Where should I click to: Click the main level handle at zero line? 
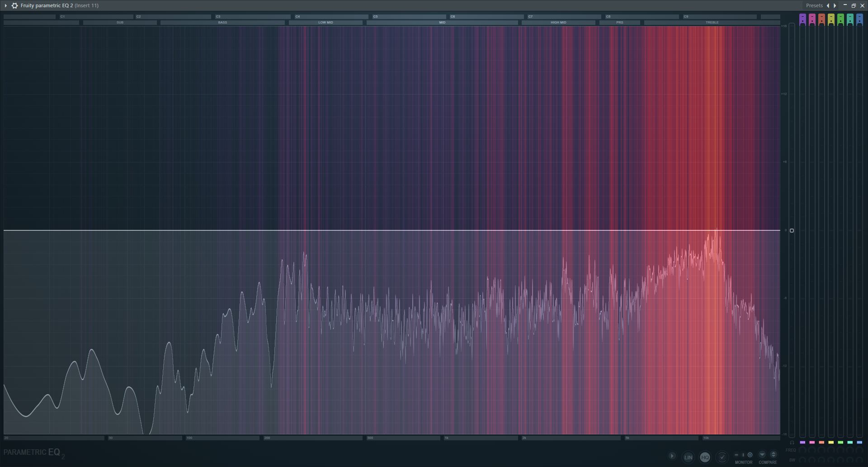click(792, 231)
